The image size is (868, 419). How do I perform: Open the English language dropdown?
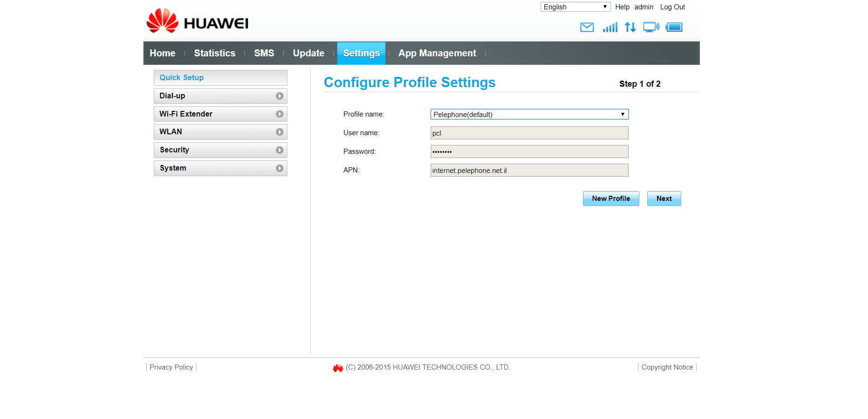(576, 7)
